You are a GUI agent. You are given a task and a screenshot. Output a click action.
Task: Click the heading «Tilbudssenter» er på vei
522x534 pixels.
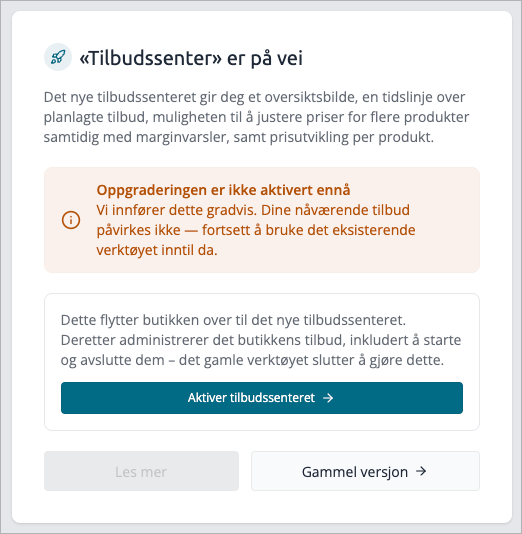pyautogui.click(x=191, y=58)
